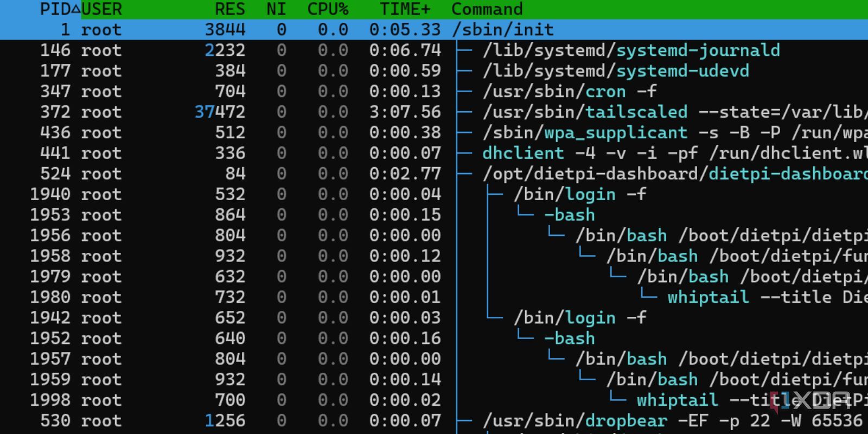Screen dimensions: 868x434
Task: Sort by the RES column header
Action: tap(230, 9)
